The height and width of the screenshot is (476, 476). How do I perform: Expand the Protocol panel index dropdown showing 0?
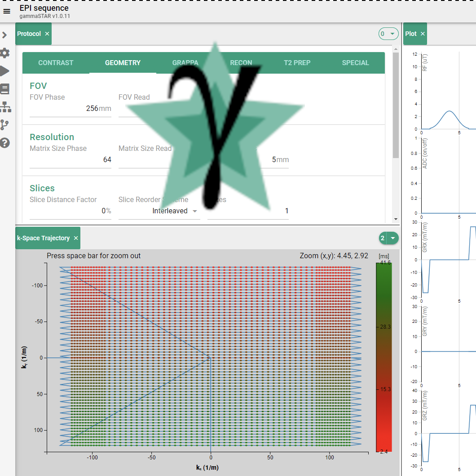point(388,34)
